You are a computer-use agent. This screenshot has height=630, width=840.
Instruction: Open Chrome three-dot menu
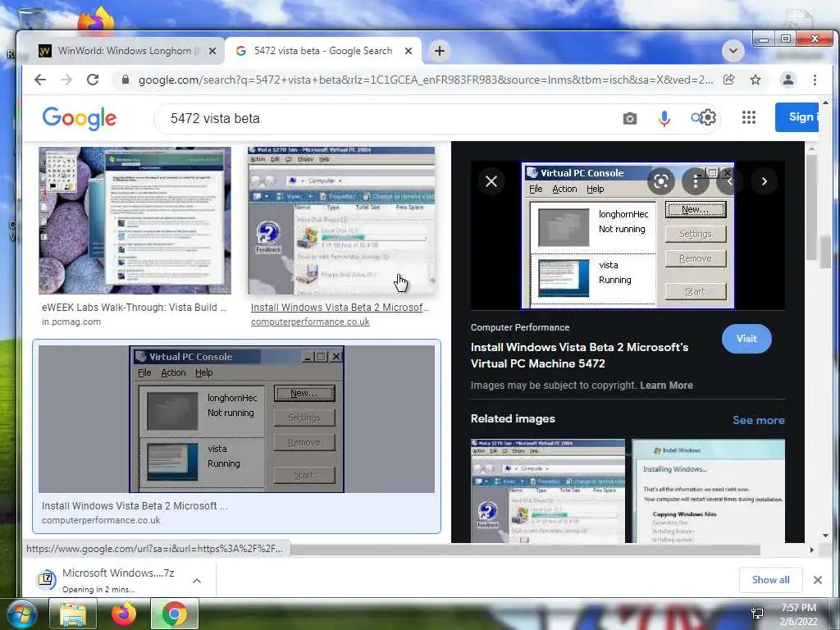(815, 80)
